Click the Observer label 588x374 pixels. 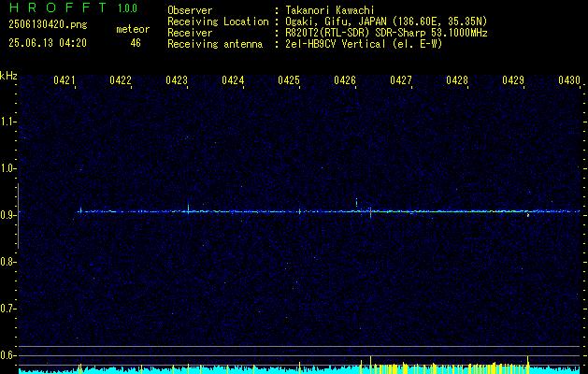click(190, 10)
